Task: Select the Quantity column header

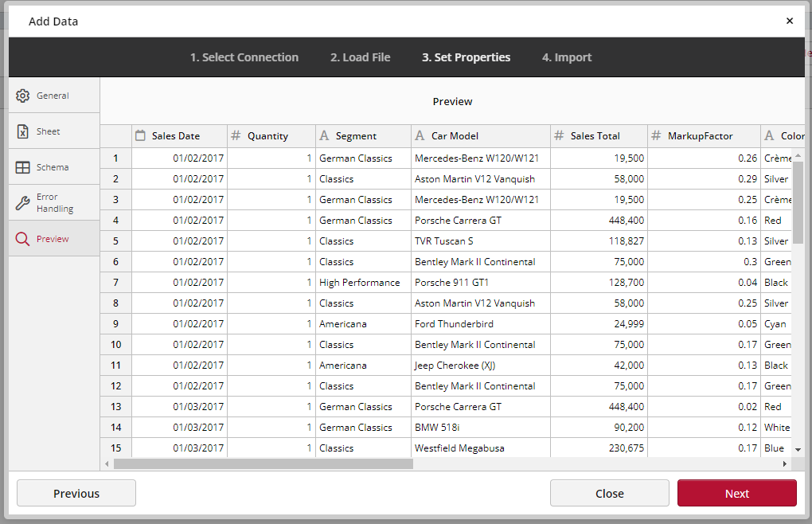Action: pyautogui.click(x=271, y=135)
